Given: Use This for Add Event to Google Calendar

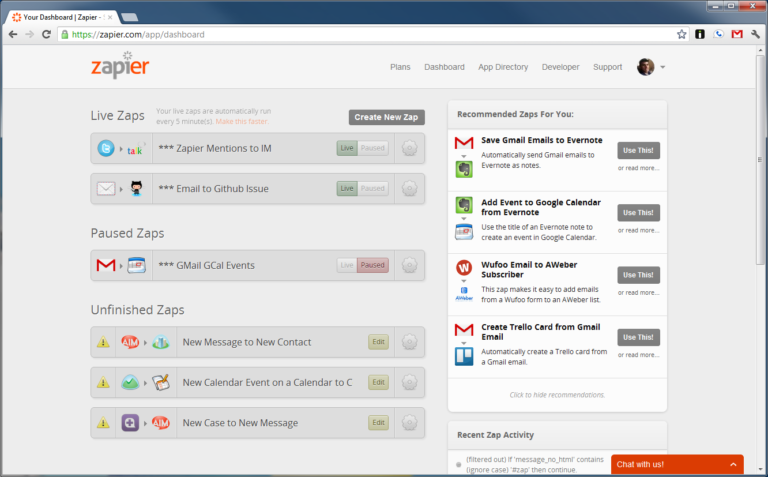Looking at the screenshot, I should pyautogui.click(x=638, y=213).
